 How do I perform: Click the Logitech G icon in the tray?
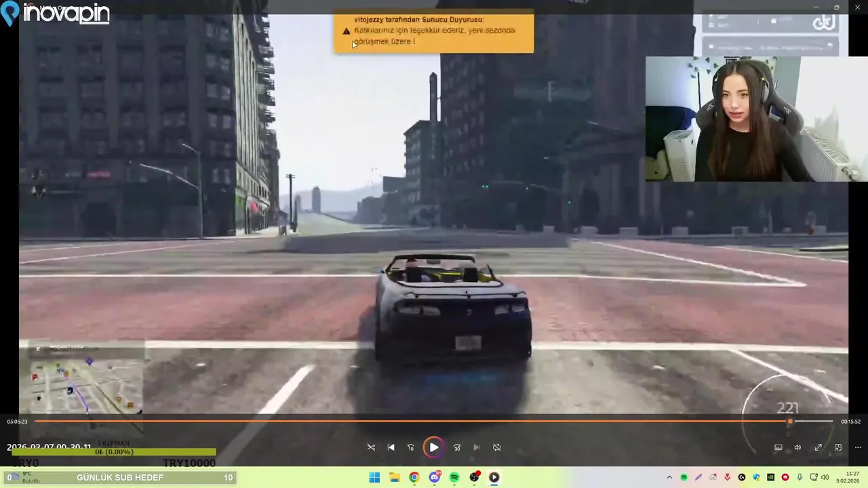742,477
